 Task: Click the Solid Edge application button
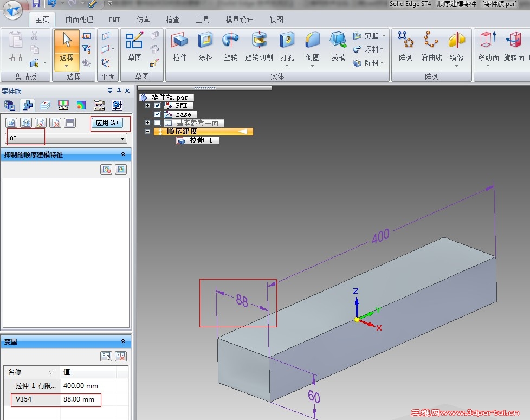click(13, 9)
